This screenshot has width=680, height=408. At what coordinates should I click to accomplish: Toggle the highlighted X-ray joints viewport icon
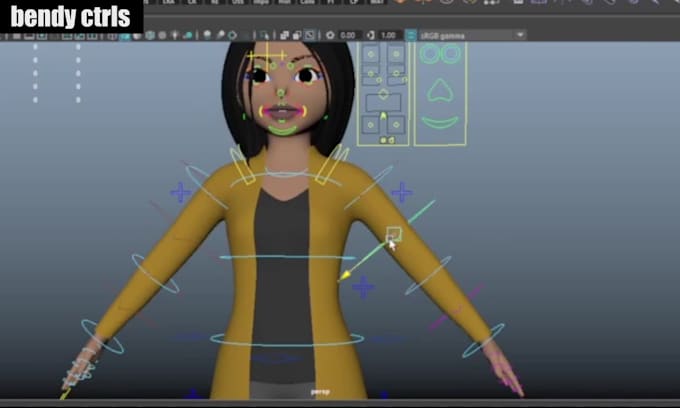click(x=309, y=35)
